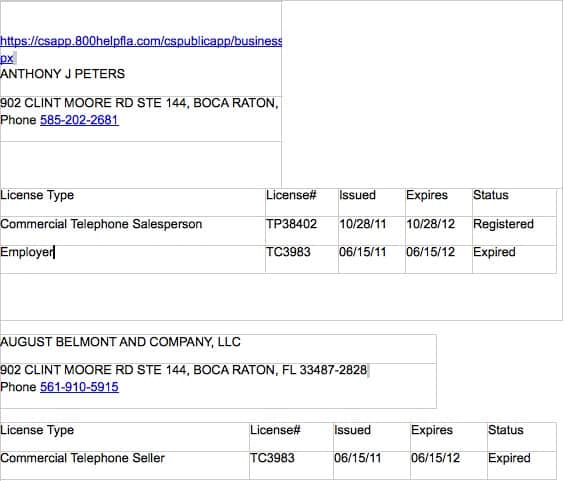The image size is (565, 481).
Task: Click the first table's License Type header
Action: [37, 195]
